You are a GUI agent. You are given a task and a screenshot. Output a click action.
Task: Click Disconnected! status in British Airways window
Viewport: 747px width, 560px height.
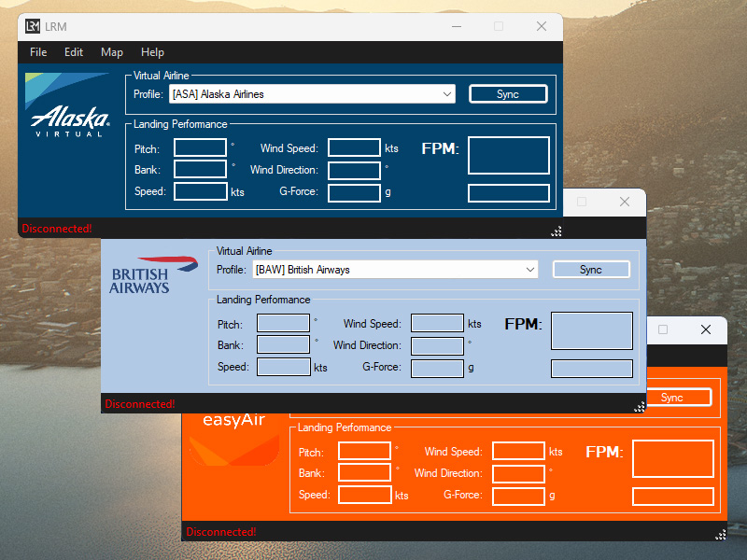140,404
